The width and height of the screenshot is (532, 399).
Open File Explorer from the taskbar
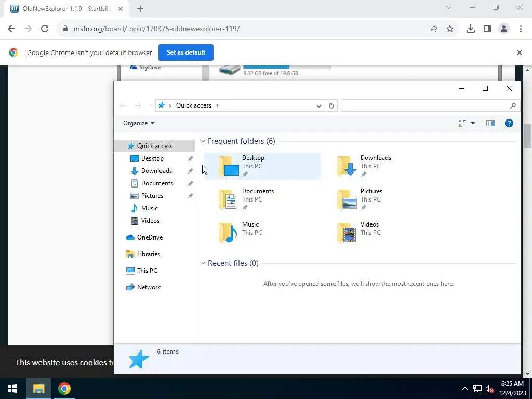tap(38, 389)
